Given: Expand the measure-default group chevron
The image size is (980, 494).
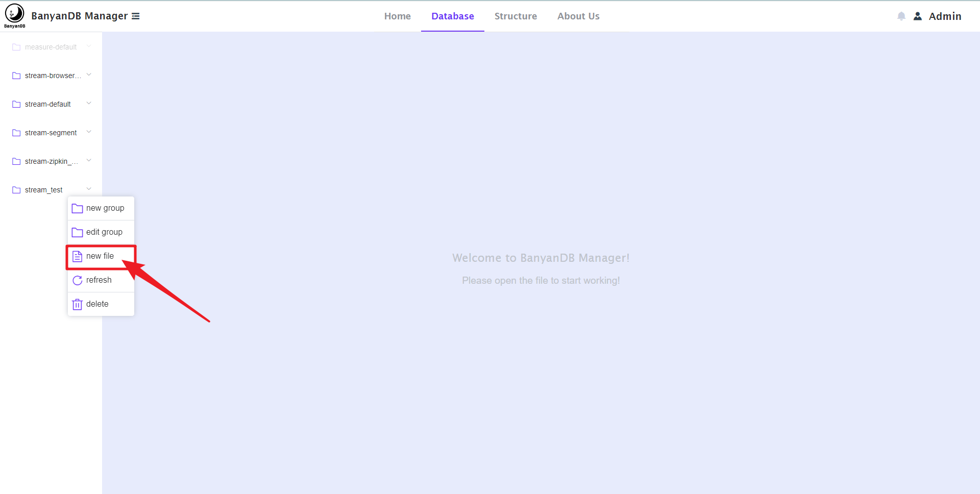Looking at the screenshot, I should pos(89,46).
